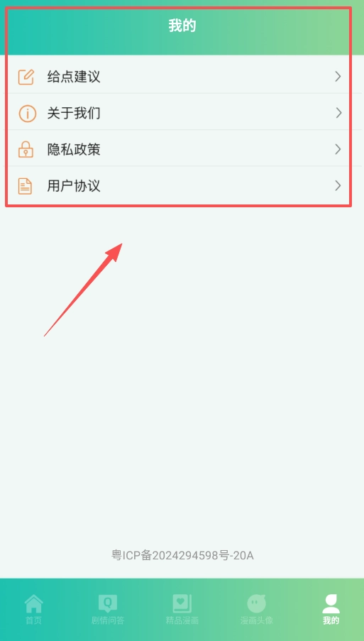Screen dimensions: 364x641
Task: Tap the smiley face icon for 漫画头像
Action: click(x=257, y=603)
